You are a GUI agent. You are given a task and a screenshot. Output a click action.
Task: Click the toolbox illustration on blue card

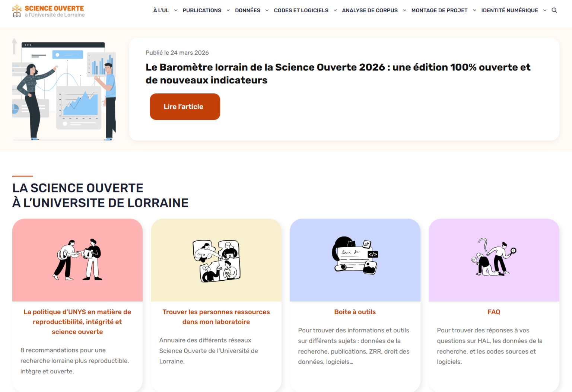(355, 256)
